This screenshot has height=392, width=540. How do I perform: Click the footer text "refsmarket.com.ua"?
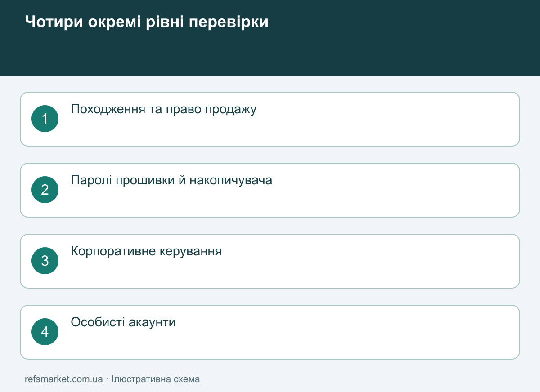[x=64, y=379]
